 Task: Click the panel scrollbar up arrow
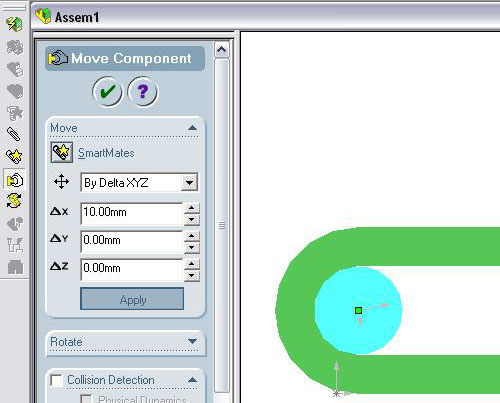coord(222,50)
